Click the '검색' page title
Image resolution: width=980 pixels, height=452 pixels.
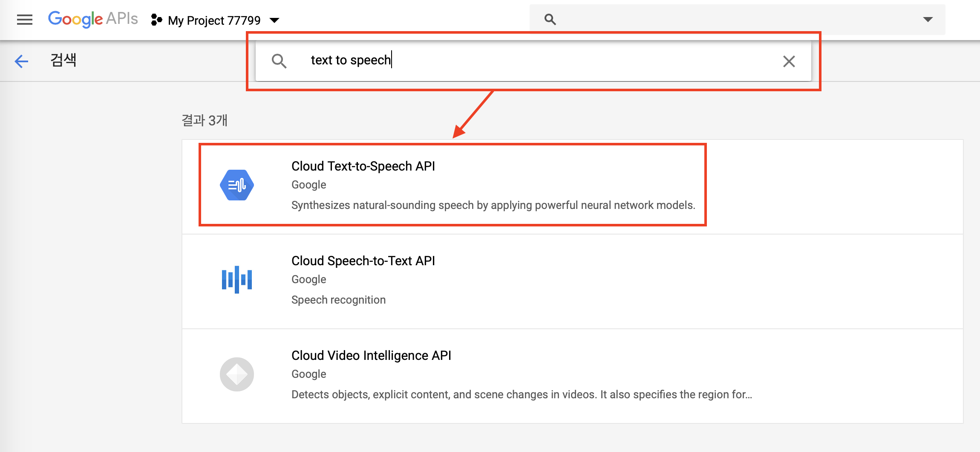click(63, 60)
